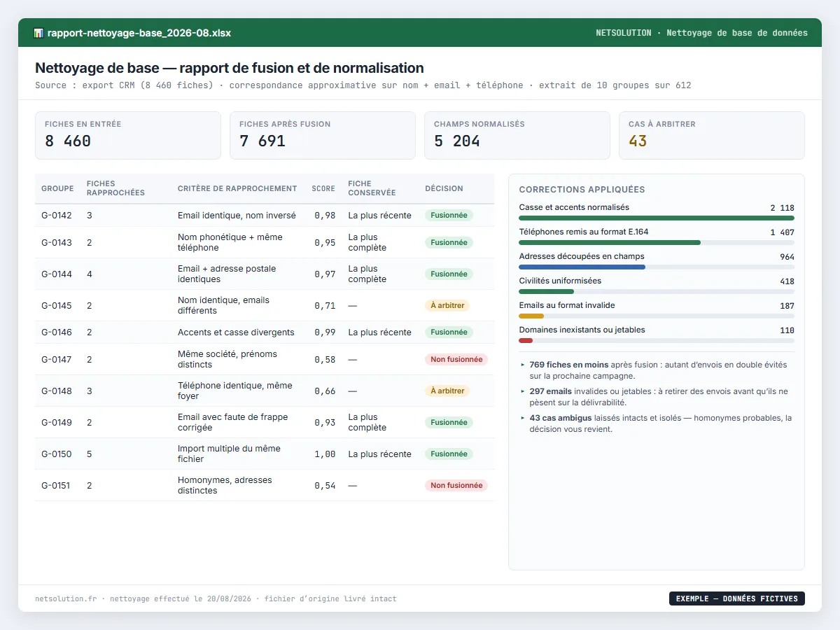Click Fusionnée badge for G-0146
The height and width of the screenshot is (630, 840).
click(449, 332)
